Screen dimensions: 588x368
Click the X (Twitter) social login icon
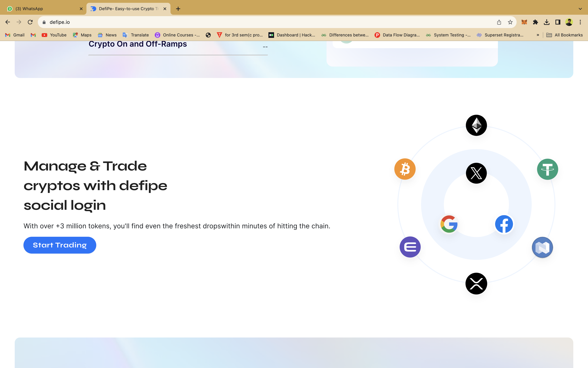[476, 173]
